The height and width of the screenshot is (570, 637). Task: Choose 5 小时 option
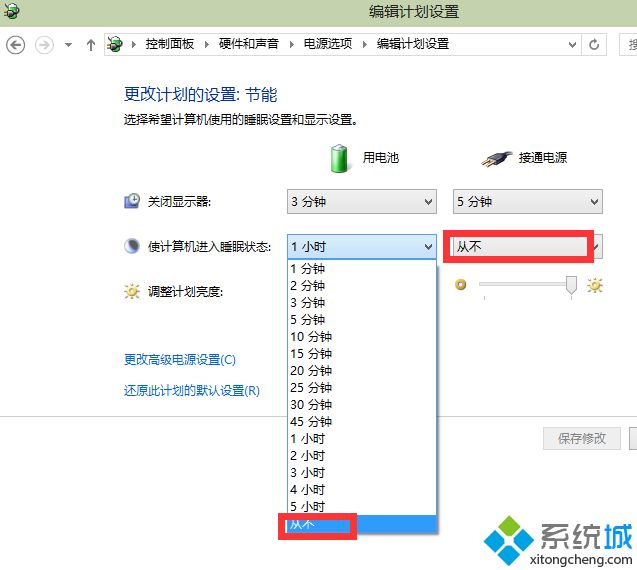[x=362, y=507]
